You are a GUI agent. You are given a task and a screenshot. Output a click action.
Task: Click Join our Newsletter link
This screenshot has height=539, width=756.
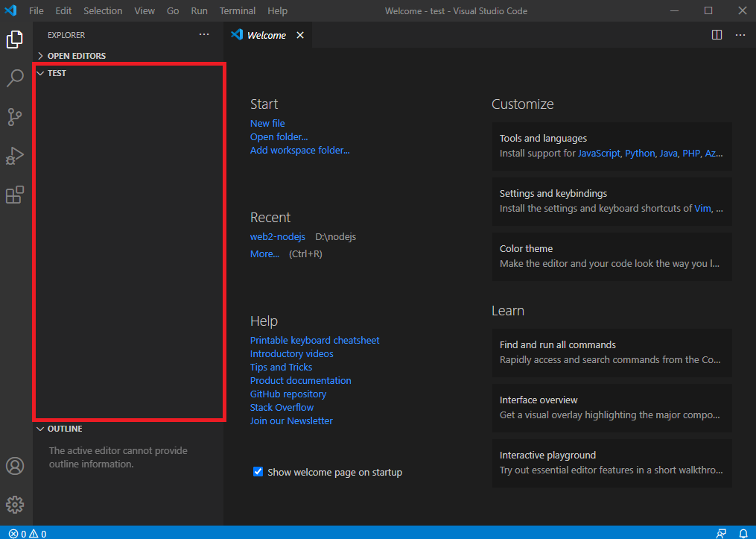point(291,420)
